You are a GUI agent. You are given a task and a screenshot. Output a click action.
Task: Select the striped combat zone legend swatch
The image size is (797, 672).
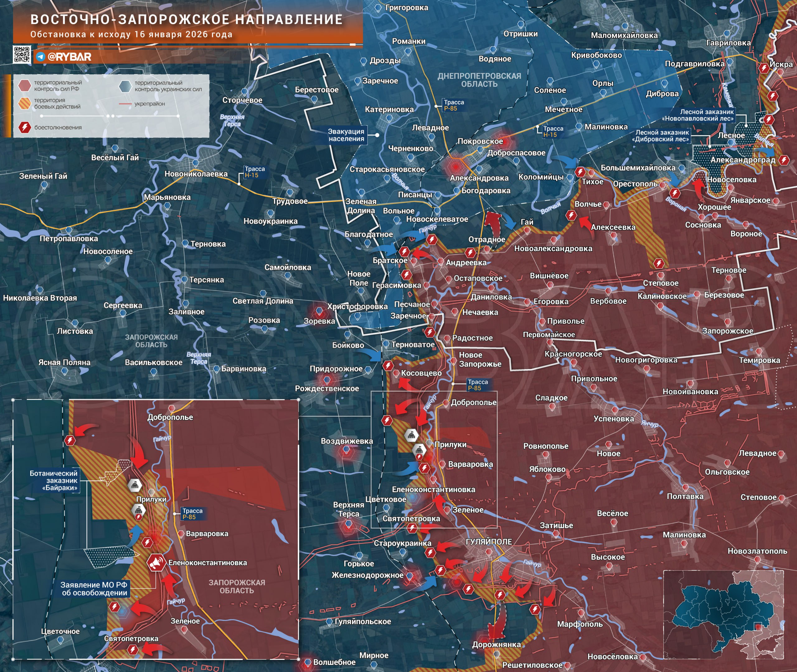(x=25, y=103)
